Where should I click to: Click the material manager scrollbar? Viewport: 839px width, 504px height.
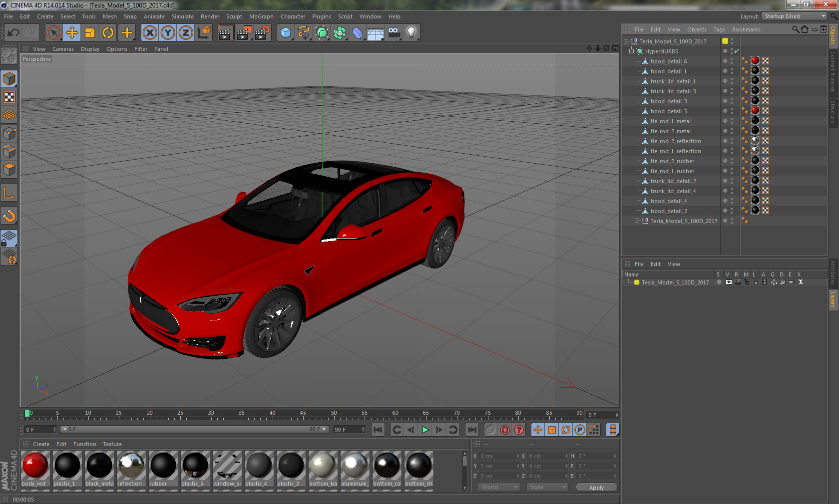point(465,471)
